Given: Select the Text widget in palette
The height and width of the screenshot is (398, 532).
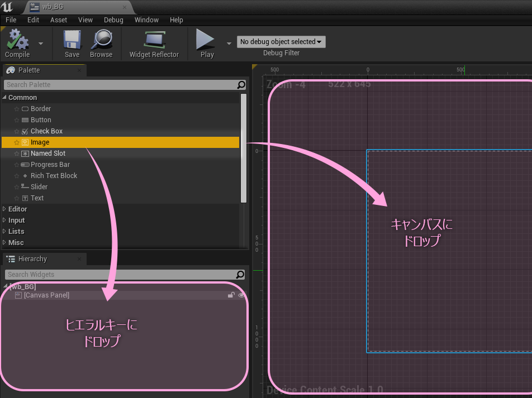Looking at the screenshot, I should coord(121,198).
